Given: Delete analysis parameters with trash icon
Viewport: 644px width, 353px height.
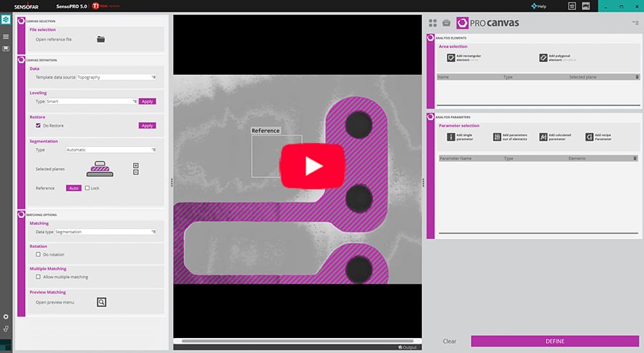Looking at the screenshot, I should (x=635, y=158).
